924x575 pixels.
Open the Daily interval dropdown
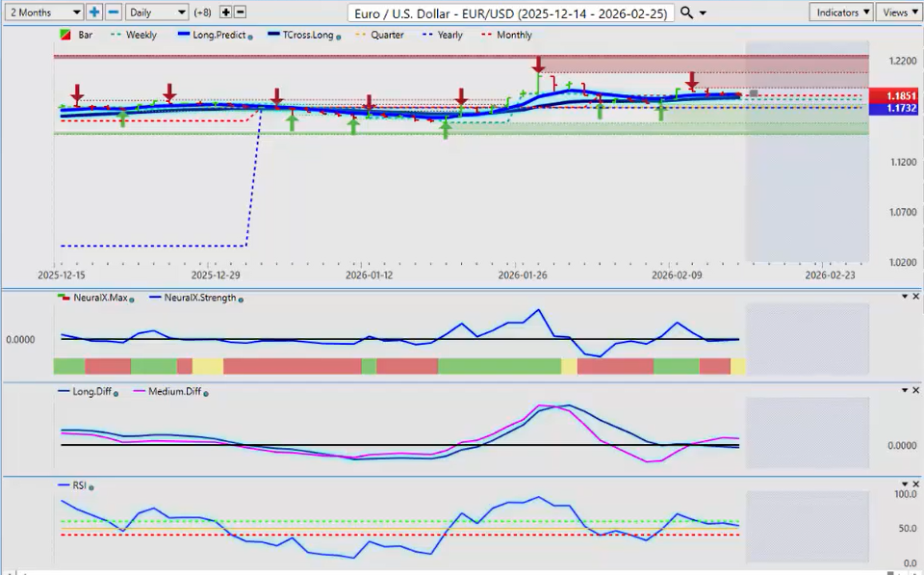tap(157, 13)
